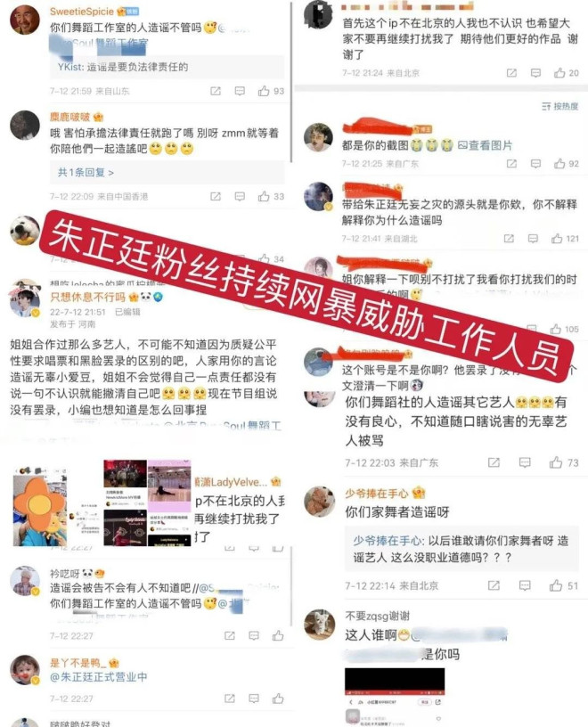588x727 pixels.
Task: Comment on the 都是你的截图 reply
Action: (535, 164)
